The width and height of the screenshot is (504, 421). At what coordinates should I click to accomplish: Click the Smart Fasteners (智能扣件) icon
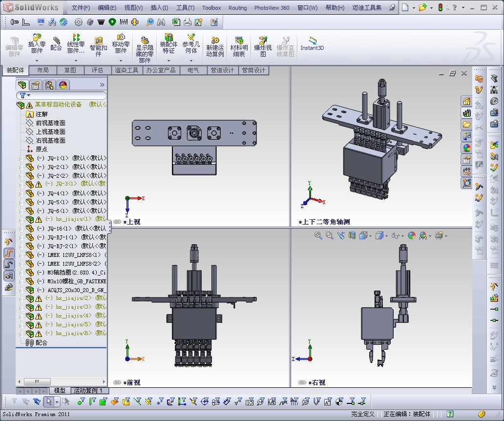(x=98, y=46)
